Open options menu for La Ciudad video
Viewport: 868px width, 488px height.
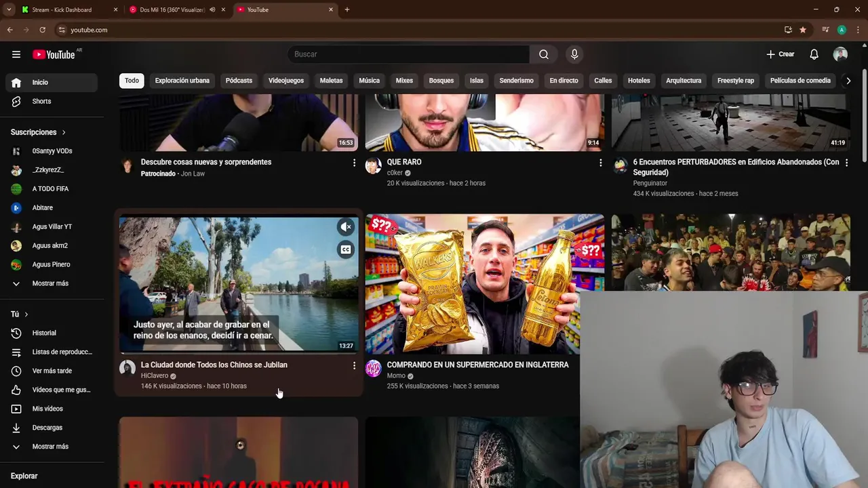[x=354, y=365]
